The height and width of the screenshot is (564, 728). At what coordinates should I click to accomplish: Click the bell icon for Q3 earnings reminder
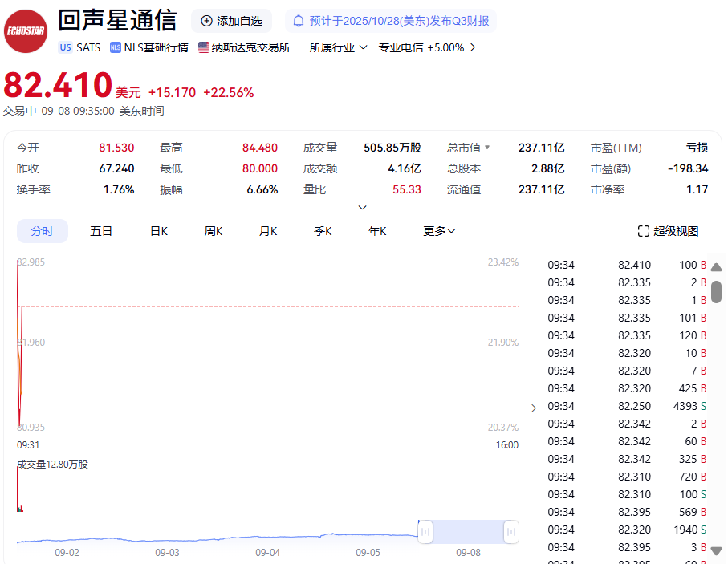[299, 21]
